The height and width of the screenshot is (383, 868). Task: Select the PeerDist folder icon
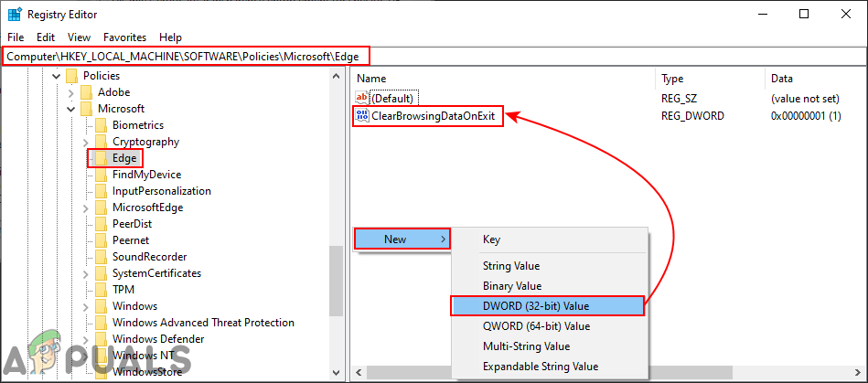(x=101, y=224)
